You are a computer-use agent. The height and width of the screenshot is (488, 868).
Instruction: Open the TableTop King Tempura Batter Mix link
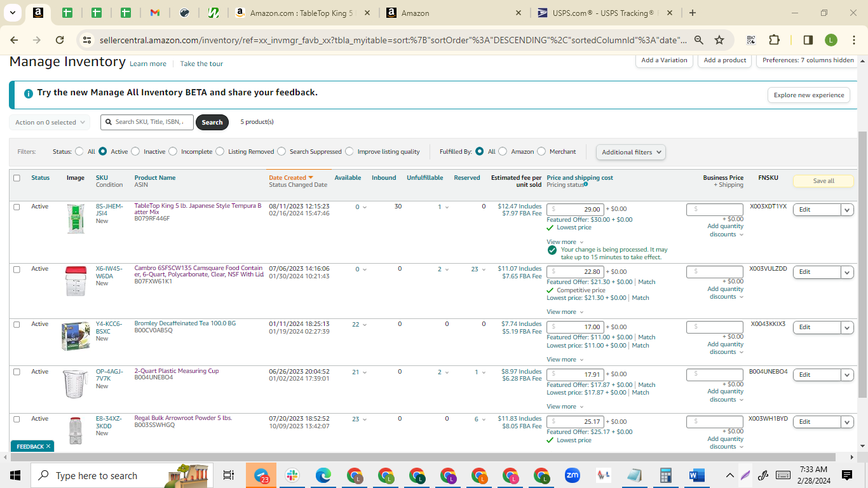(198, 209)
